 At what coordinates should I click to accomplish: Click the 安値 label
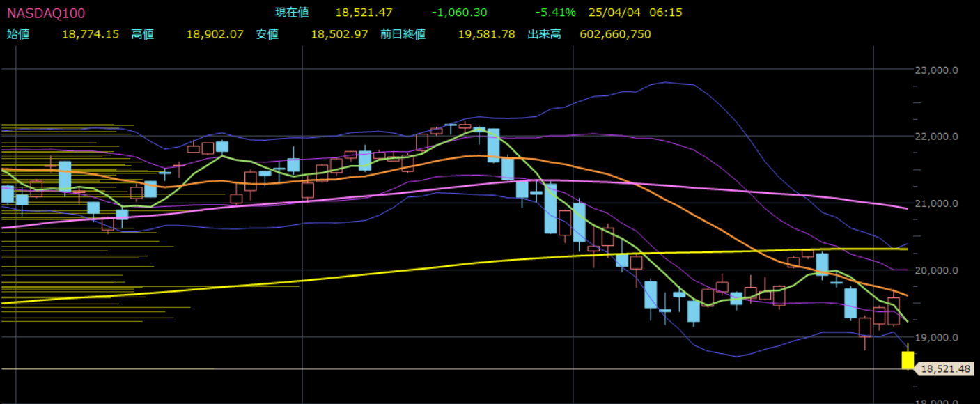(x=267, y=33)
